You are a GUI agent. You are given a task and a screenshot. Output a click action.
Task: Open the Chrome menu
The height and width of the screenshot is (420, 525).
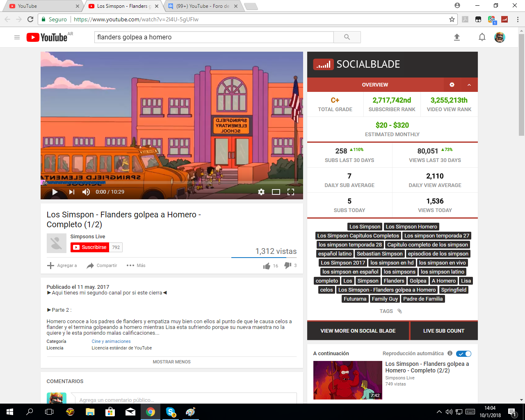(518, 19)
